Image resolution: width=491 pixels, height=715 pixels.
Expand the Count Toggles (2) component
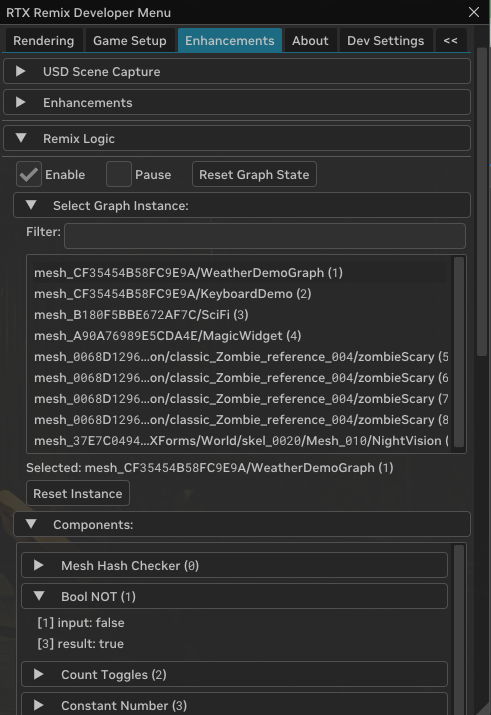coord(234,674)
